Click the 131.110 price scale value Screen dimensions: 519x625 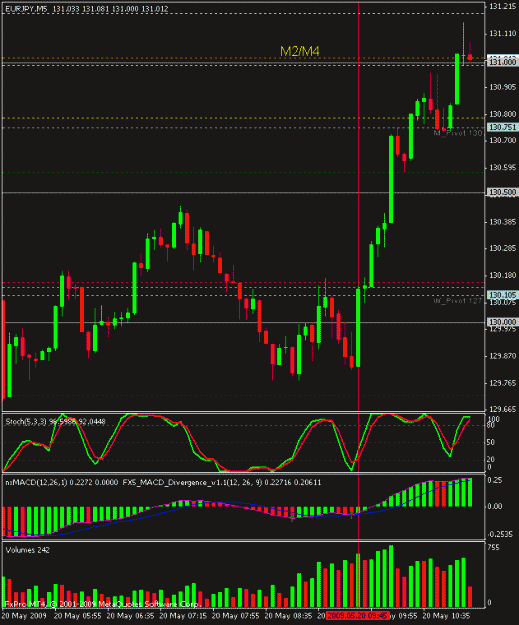coord(503,34)
